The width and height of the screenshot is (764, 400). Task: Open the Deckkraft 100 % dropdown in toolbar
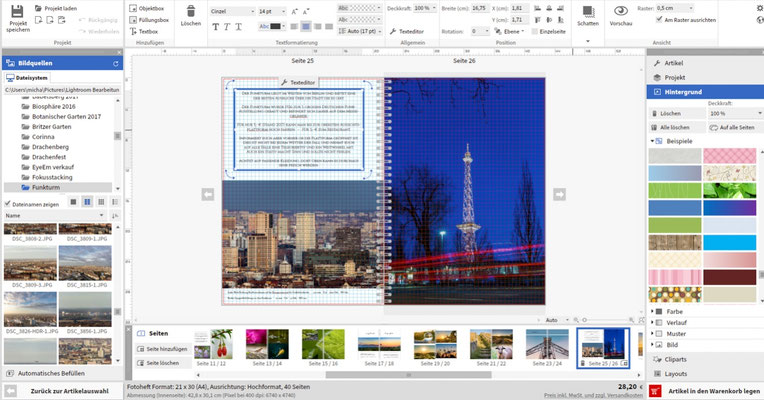(x=425, y=8)
